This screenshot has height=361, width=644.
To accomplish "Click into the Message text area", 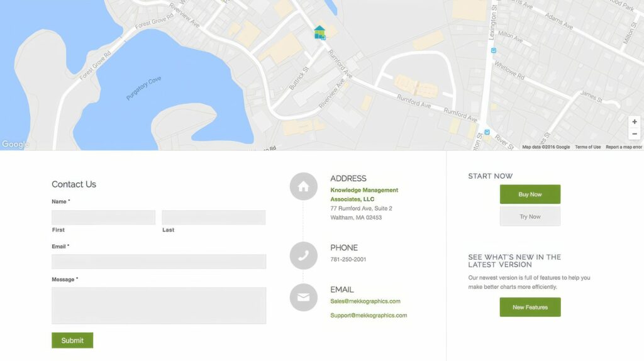I will coord(159,306).
